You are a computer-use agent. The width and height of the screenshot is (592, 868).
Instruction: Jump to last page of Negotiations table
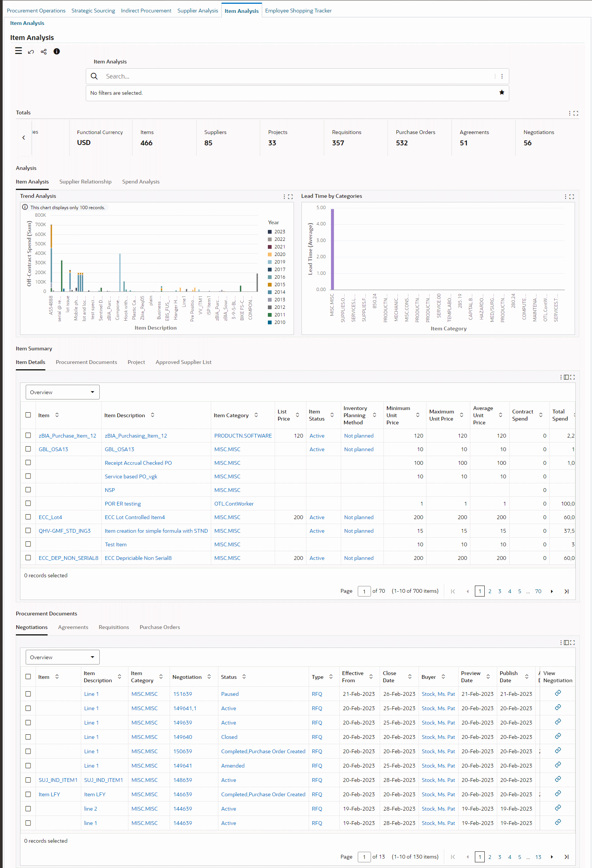(566, 857)
